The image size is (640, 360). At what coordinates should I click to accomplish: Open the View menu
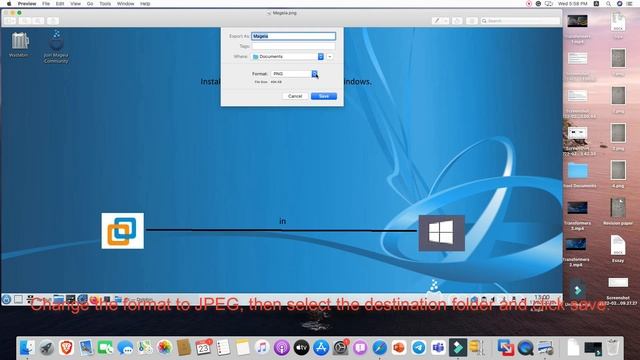coord(76,3)
